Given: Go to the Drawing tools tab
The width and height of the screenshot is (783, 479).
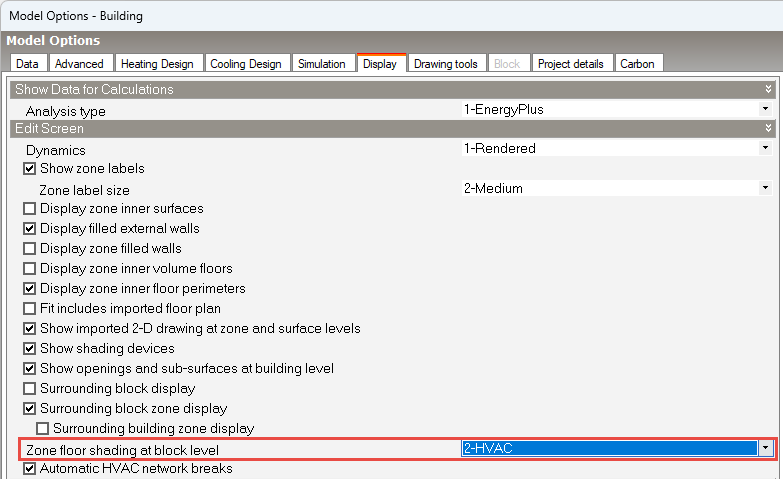Looking at the screenshot, I should click(x=445, y=64).
